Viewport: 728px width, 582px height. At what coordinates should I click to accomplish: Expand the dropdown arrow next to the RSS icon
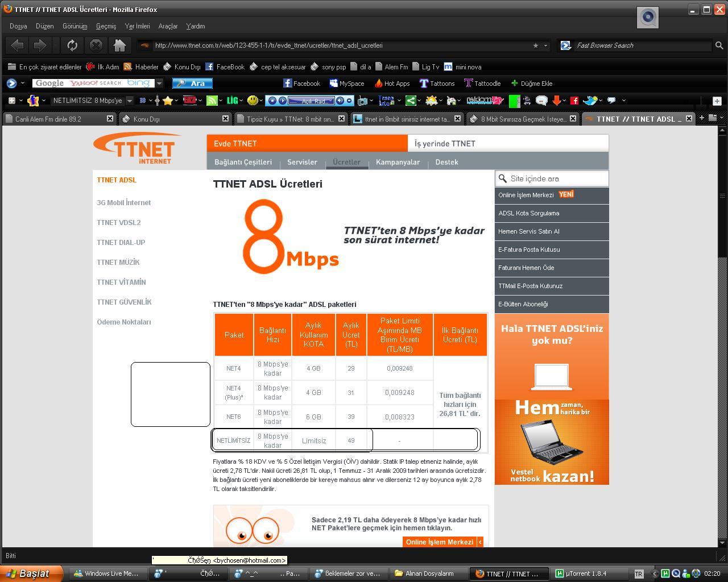click(x=221, y=101)
